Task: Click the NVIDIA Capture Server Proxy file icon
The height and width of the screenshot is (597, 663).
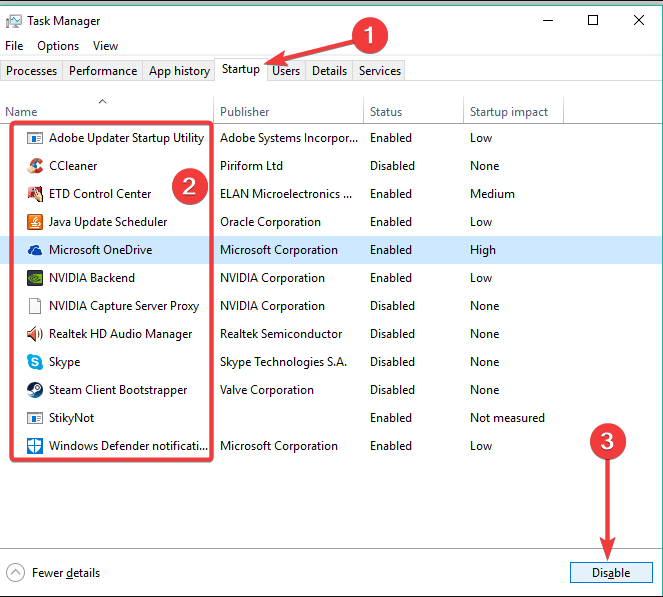Action: [x=35, y=306]
